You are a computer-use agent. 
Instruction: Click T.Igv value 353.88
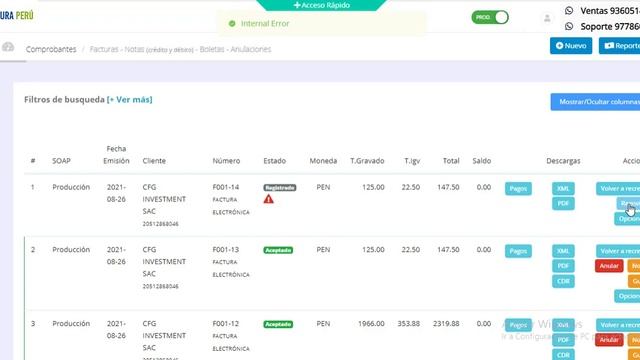pyautogui.click(x=409, y=323)
